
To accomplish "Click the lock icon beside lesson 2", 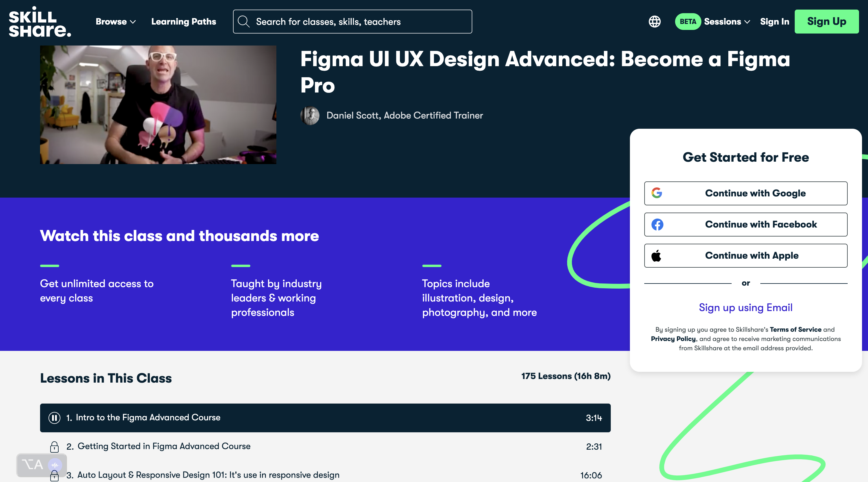I will [x=54, y=447].
